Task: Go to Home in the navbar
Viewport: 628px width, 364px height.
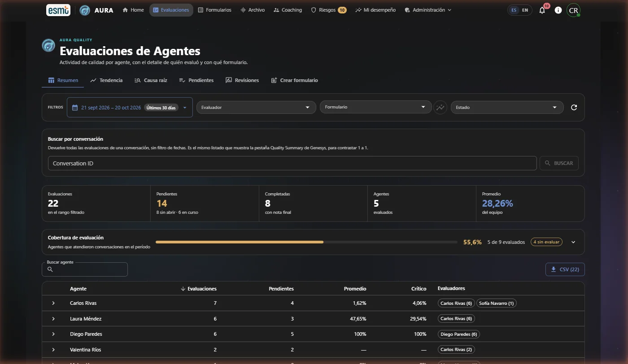Action: click(x=133, y=10)
